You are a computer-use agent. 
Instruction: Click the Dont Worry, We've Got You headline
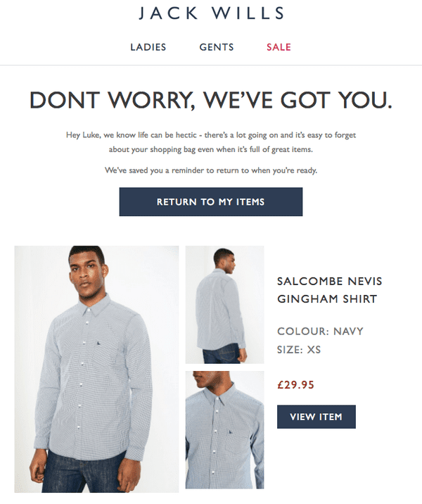pos(211,100)
